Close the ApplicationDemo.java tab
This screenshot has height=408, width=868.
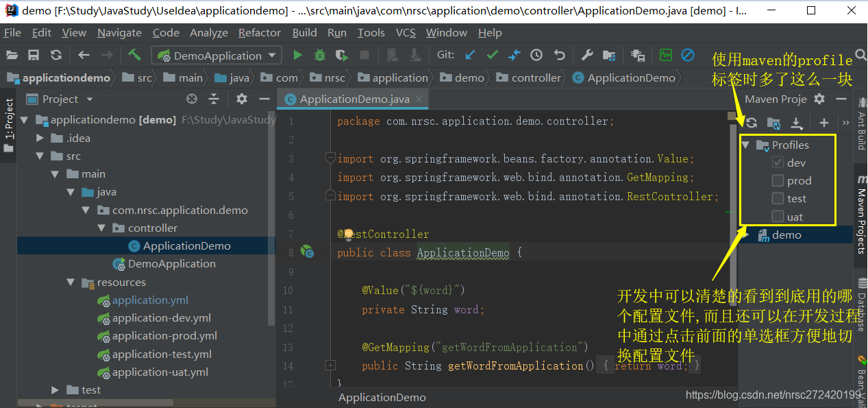pyautogui.click(x=419, y=99)
